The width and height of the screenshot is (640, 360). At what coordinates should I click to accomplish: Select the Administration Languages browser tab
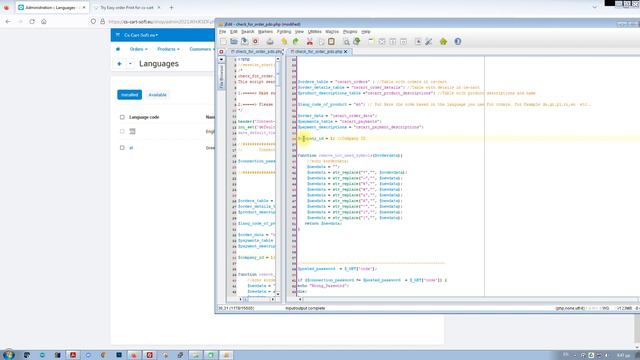51,7
